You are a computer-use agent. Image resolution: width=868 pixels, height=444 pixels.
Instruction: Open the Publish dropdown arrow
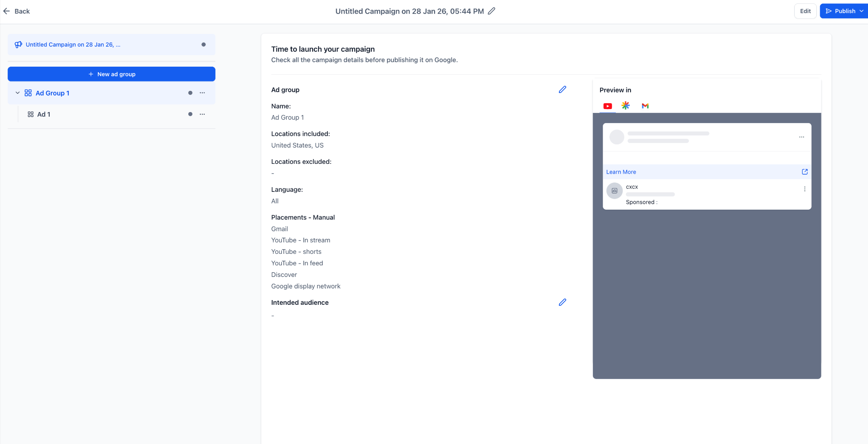tap(861, 11)
